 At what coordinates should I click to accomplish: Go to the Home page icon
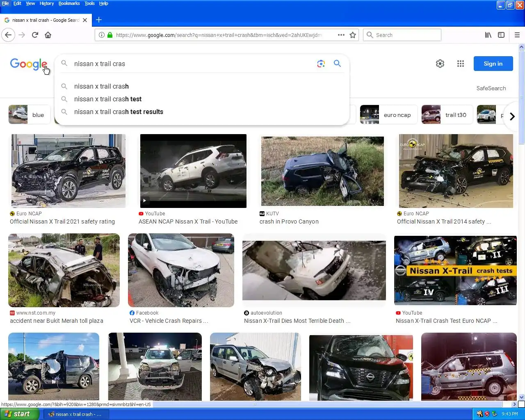48,35
